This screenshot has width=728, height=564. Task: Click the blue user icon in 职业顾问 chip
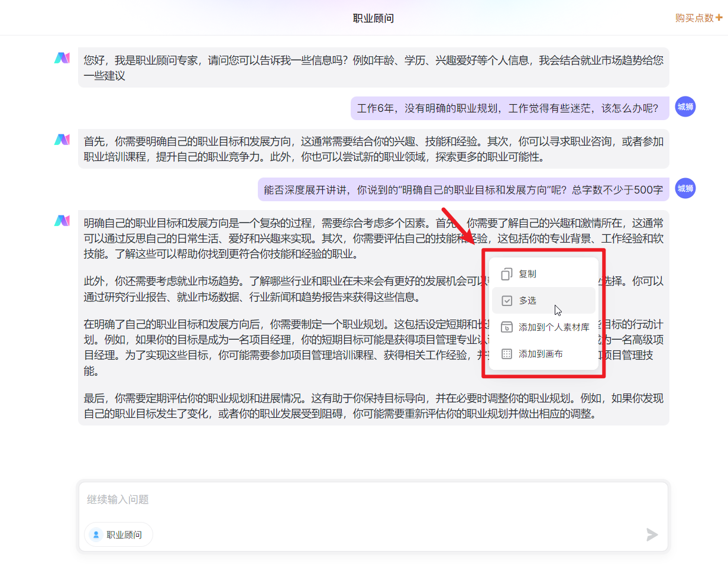(96, 534)
